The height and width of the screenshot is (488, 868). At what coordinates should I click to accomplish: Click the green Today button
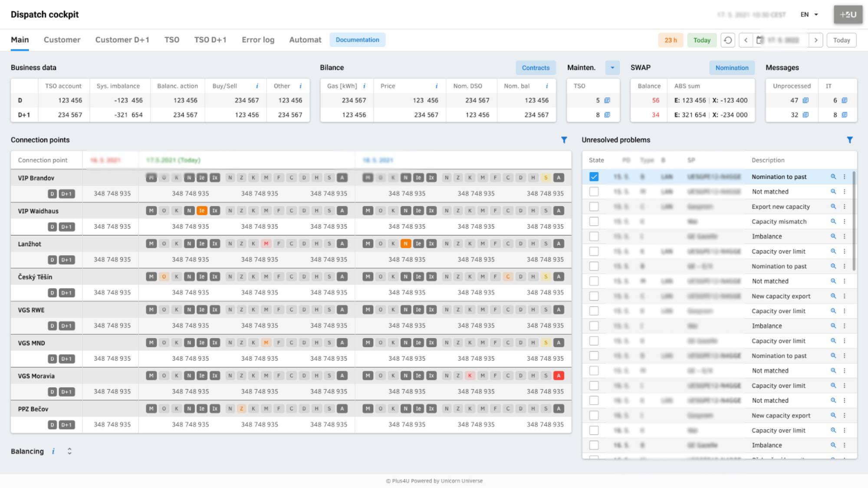702,40
